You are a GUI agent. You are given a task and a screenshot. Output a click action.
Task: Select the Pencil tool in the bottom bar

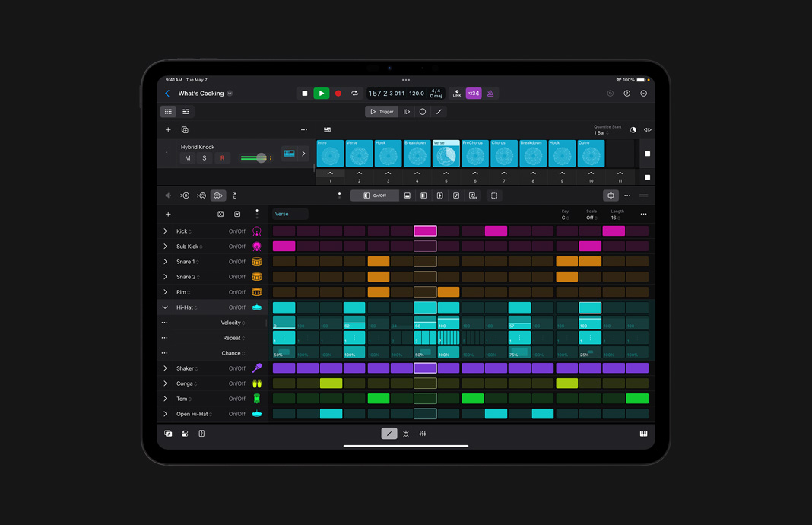[x=389, y=433]
